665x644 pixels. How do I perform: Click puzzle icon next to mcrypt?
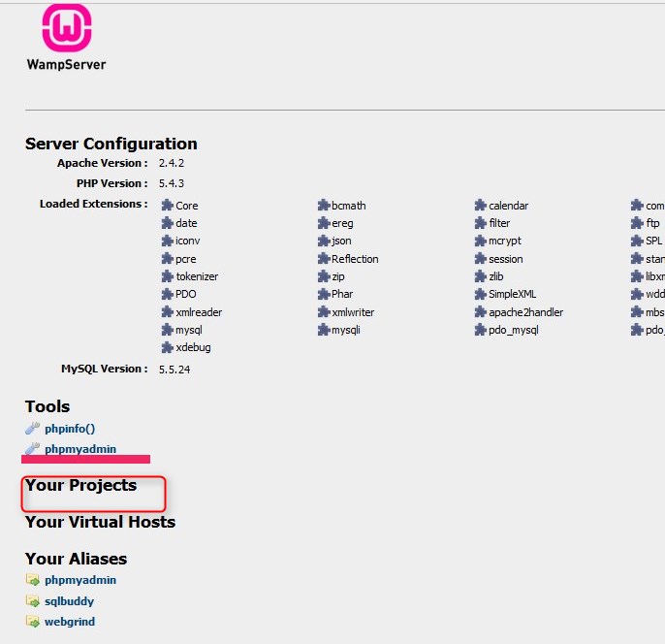click(481, 241)
